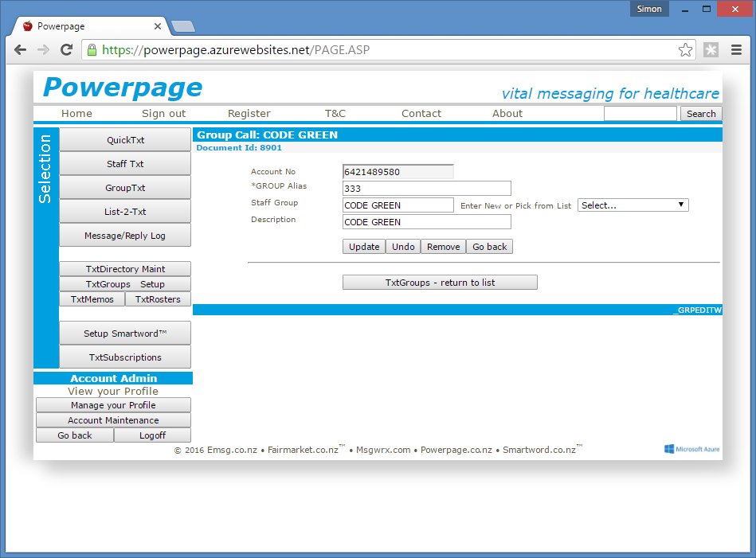Click TxtGroups - return to list
Image resolution: width=756 pixels, height=558 pixels.
pyautogui.click(x=440, y=283)
